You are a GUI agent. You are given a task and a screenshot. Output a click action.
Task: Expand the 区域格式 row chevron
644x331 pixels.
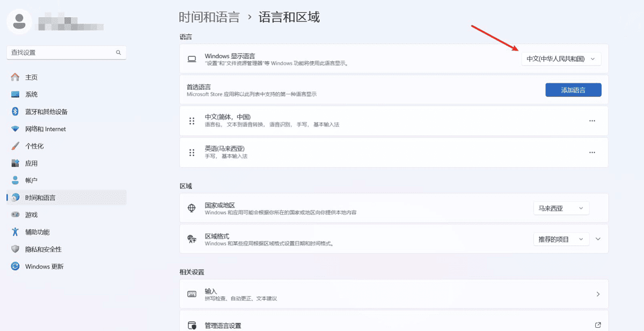(x=598, y=239)
